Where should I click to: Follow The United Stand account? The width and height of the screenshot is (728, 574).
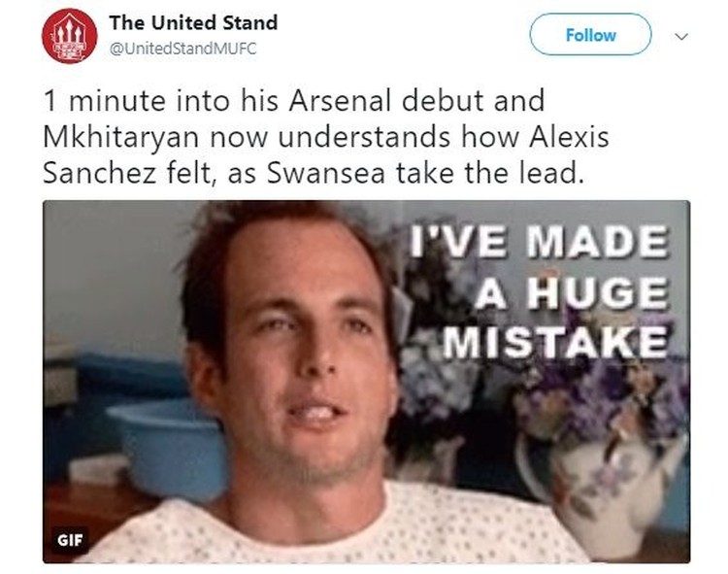[590, 34]
